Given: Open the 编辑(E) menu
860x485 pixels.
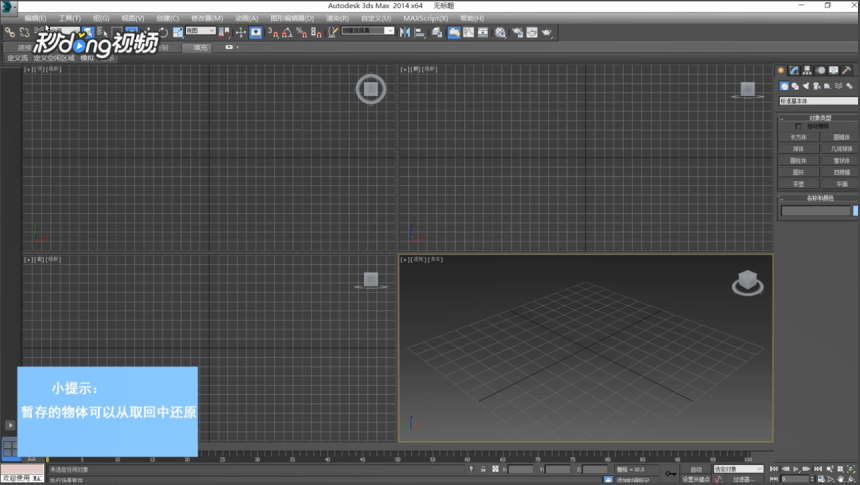Looking at the screenshot, I should [35, 18].
